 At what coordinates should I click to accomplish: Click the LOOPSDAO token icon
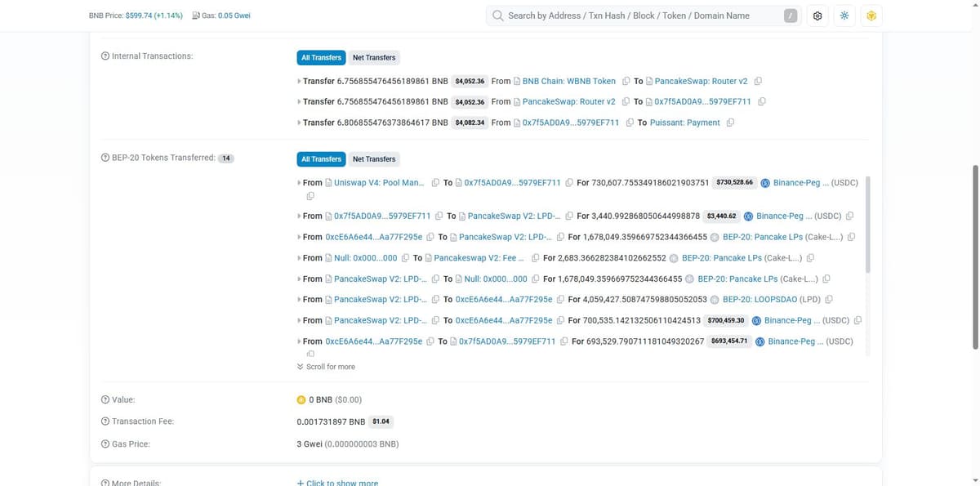tap(715, 300)
